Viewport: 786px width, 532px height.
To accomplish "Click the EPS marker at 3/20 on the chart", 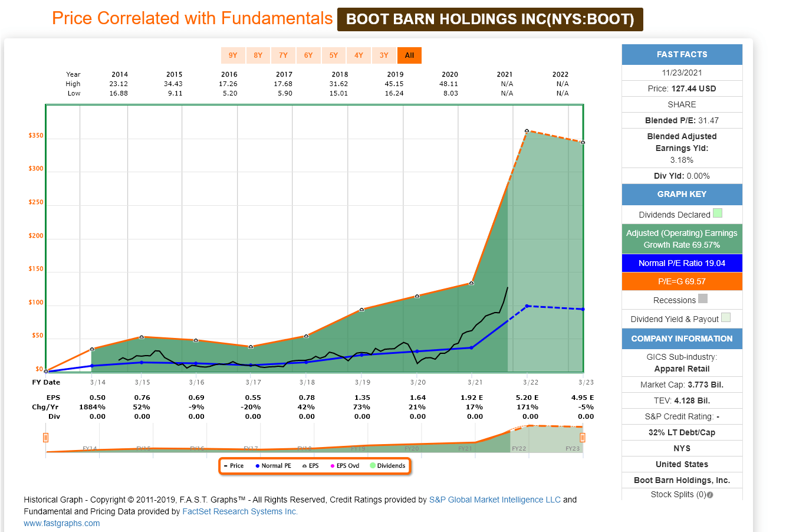I will pyautogui.click(x=417, y=295).
